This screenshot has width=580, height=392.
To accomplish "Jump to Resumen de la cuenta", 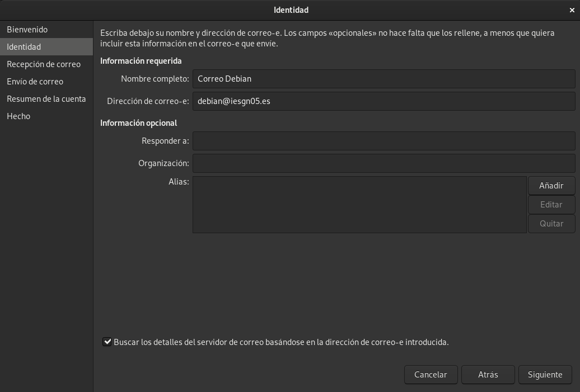I will click(x=46, y=99).
